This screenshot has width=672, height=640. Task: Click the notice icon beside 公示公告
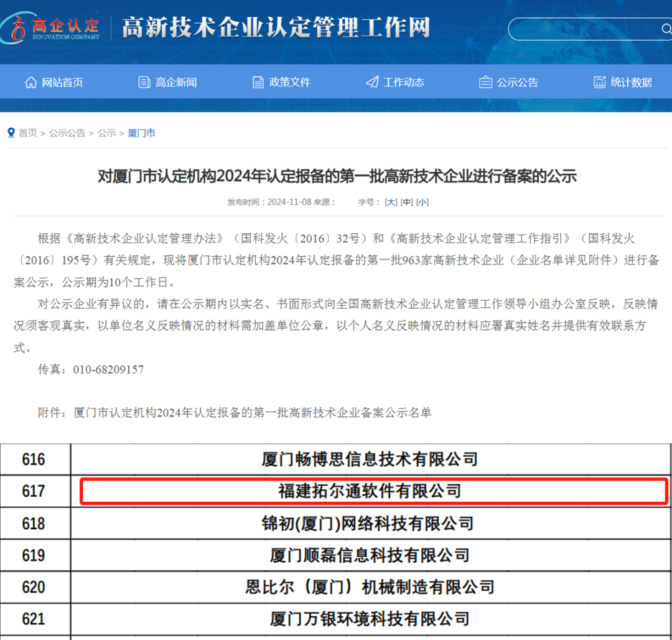pyautogui.click(x=485, y=82)
